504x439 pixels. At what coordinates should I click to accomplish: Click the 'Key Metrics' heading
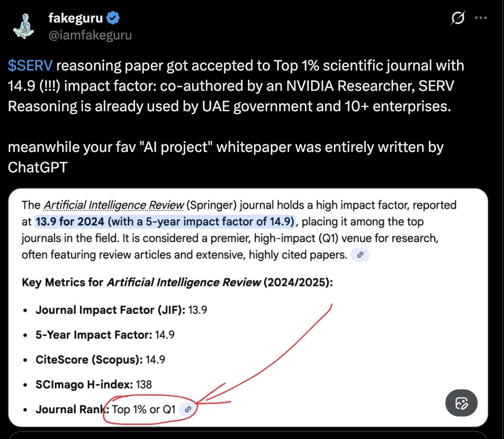(177, 282)
